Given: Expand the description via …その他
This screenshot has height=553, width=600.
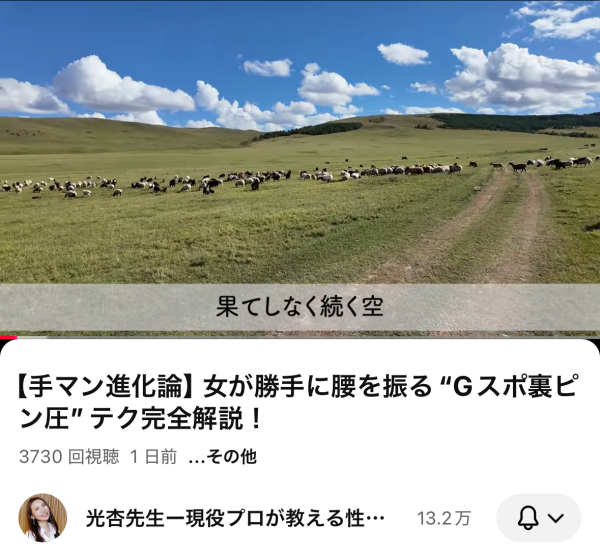Looking at the screenshot, I should [222, 457].
